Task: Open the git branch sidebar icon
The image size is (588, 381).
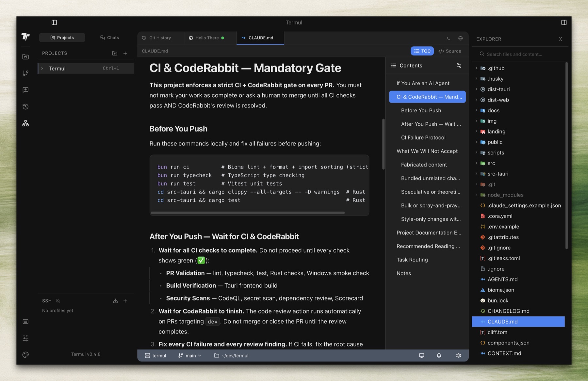Action: [x=25, y=73]
